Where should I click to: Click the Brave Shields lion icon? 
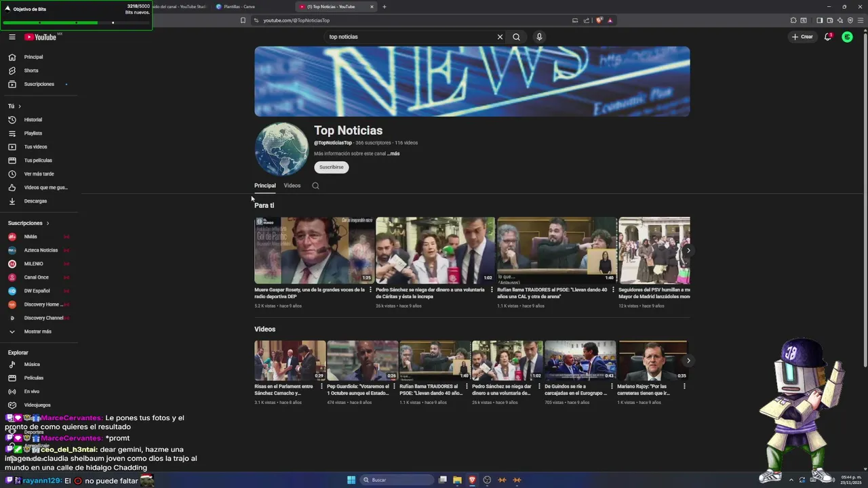(599, 20)
